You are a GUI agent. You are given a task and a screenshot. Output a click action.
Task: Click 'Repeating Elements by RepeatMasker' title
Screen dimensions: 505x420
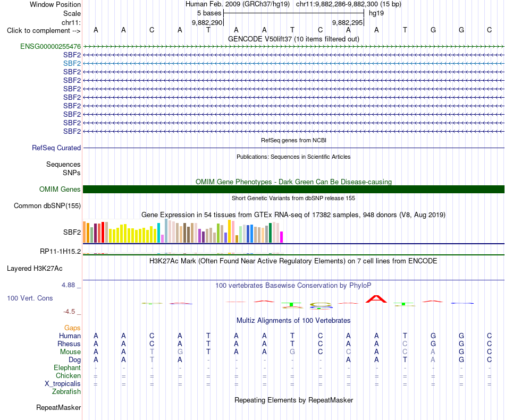coord(293,400)
